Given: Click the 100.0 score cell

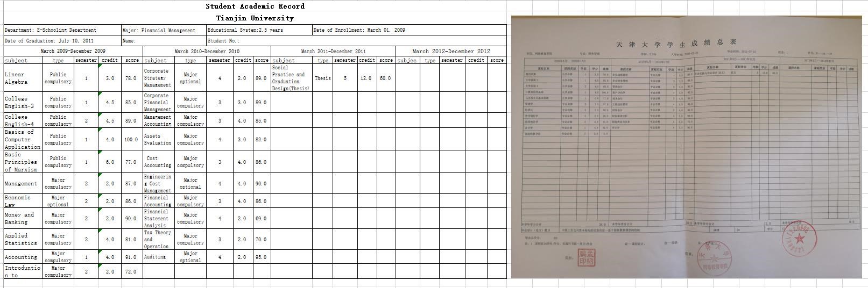Looking at the screenshot, I should 131,140.
